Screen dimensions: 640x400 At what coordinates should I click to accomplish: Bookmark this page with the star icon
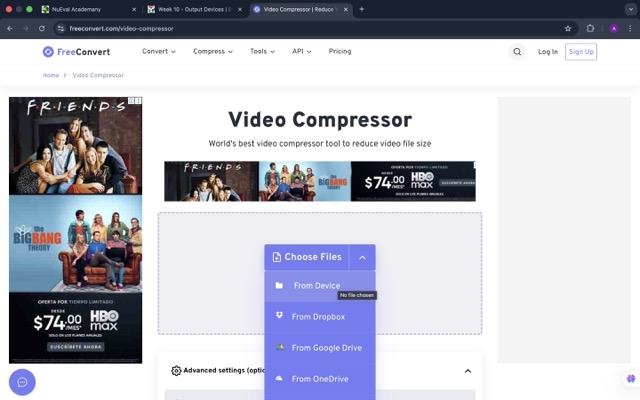click(x=568, y=29)
